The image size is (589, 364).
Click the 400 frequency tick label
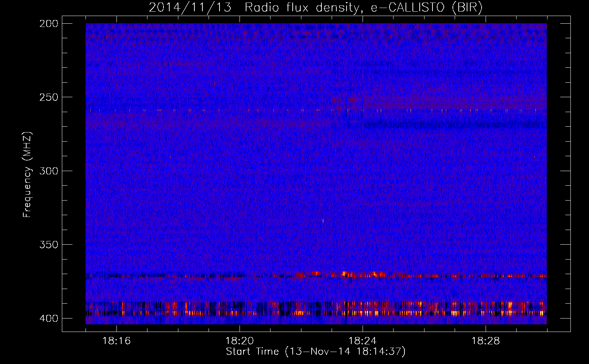[49, 318]
